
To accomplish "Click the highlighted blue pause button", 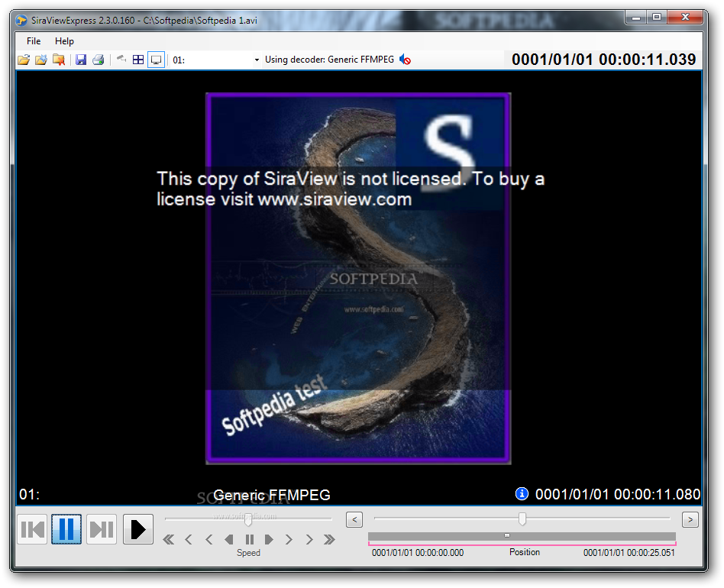I will coord(66,529).
